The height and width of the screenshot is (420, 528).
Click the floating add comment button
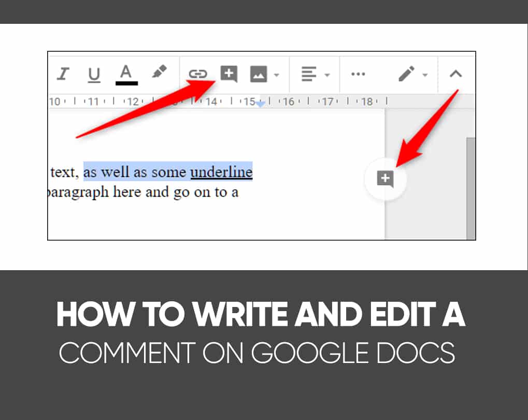pyautogui.click(x=385, y=179)
